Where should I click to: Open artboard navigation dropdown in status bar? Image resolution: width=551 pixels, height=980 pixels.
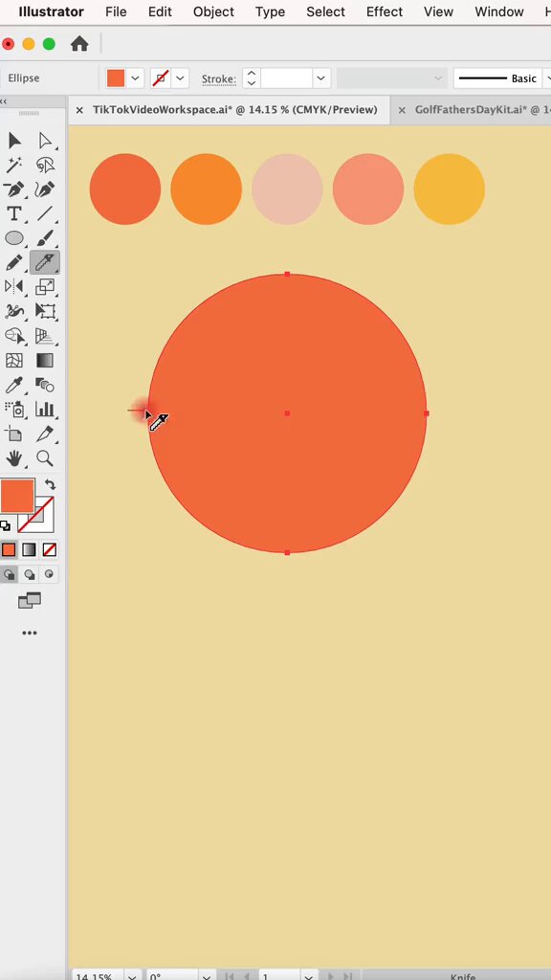point(309,975)
